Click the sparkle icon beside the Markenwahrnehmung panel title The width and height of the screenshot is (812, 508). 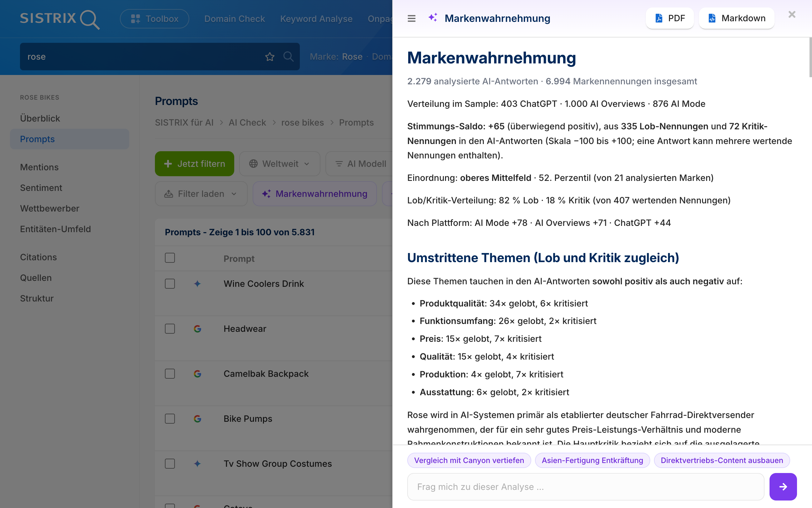(x=433, y=17)
